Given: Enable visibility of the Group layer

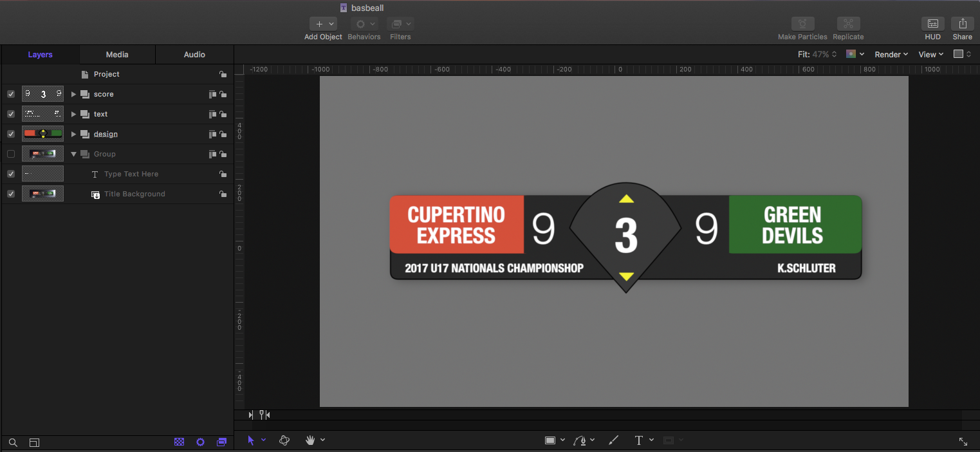Looking at the screenshot, I should (10, 154).
